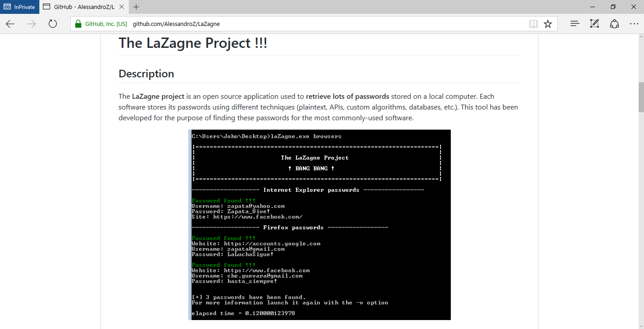Image resolution: width=644 pixels, height=329 pixels.
Task: Minimize the browser window
Action: point(593,7)
